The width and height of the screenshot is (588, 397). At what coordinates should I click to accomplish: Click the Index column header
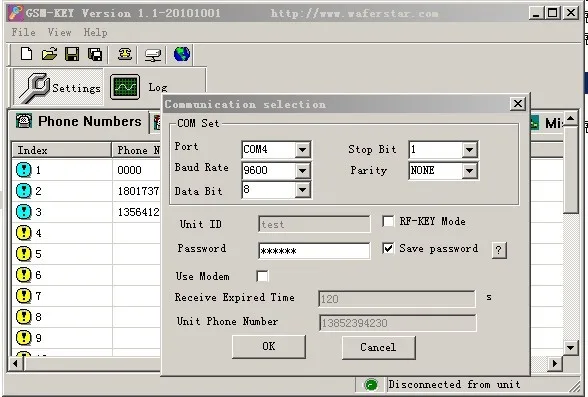[62, 150]
